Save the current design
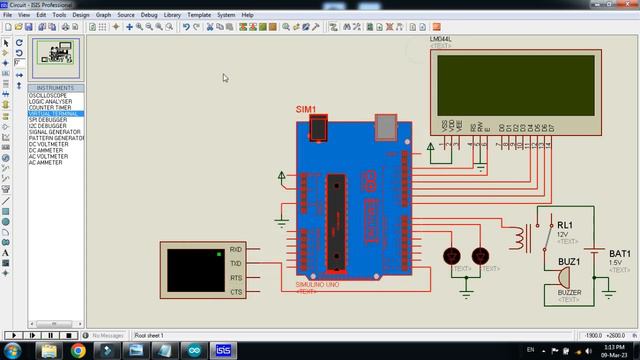 29,27
